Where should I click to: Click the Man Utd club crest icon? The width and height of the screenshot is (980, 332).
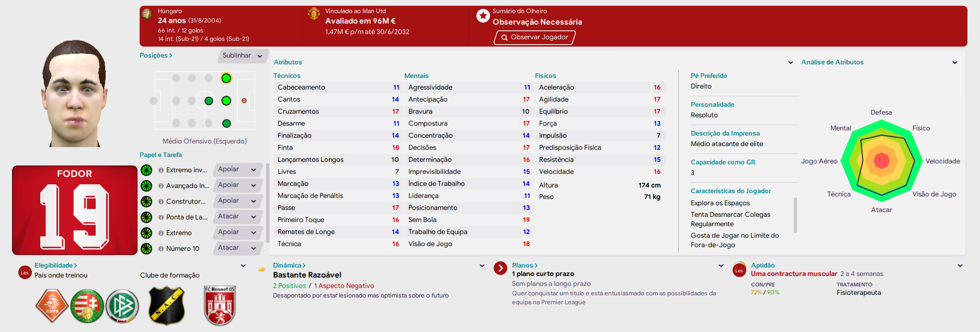314,14
